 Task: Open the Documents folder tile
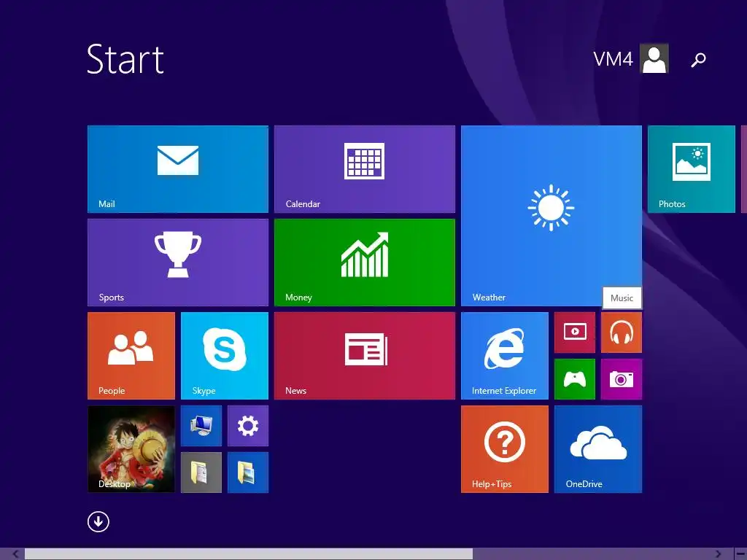[x=201, y=472]
